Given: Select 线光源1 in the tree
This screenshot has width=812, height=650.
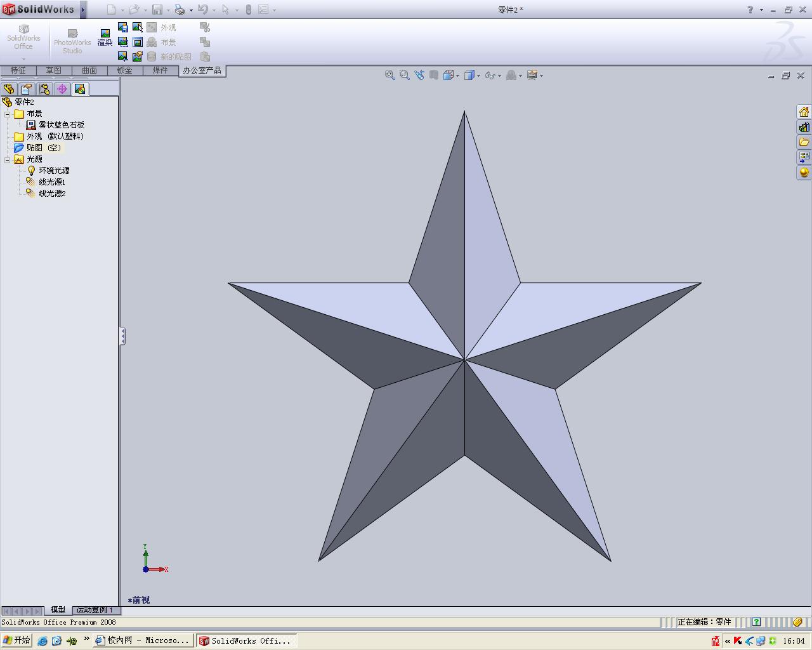Looking at the screenshot, I should [46, 182].
